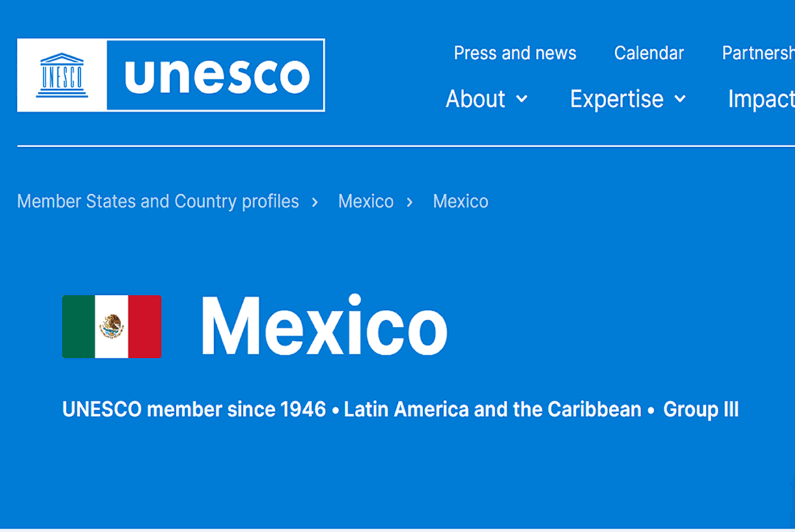The height and width of the screenshot is (532, 795).
Task: Open the Partnerships link in top bar
Action: pyautogui.click(x=759, y=53)
